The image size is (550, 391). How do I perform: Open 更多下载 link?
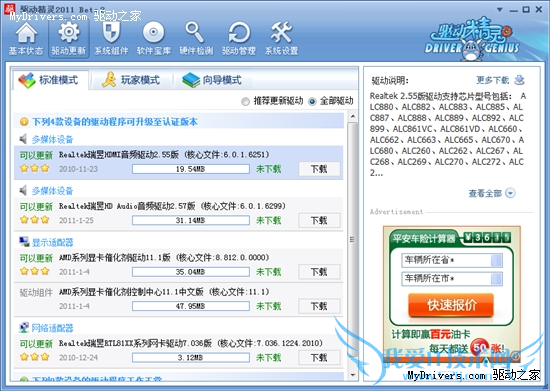click(492, 80)
